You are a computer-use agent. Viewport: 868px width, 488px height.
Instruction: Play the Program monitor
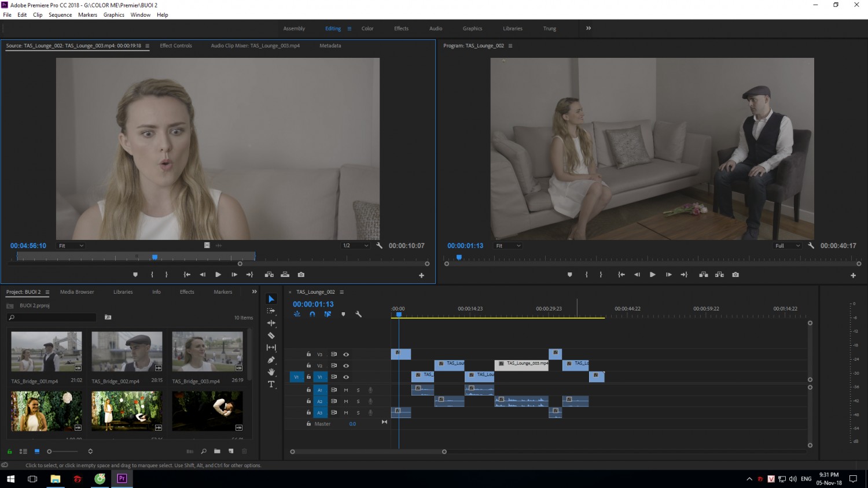[652, 275]
